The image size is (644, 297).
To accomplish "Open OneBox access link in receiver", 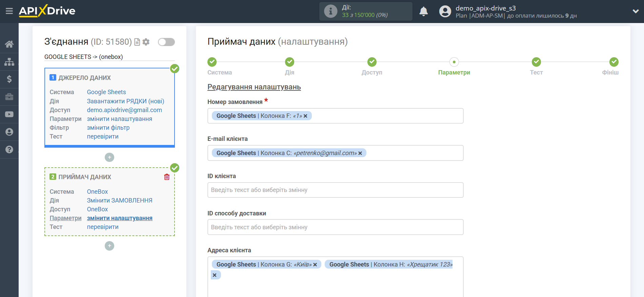I will pos(97,209).
